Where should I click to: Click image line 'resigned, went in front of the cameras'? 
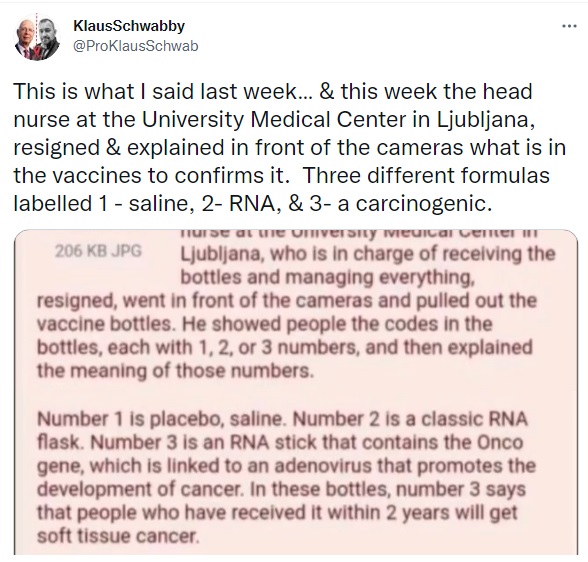click(x=287, y=301)
